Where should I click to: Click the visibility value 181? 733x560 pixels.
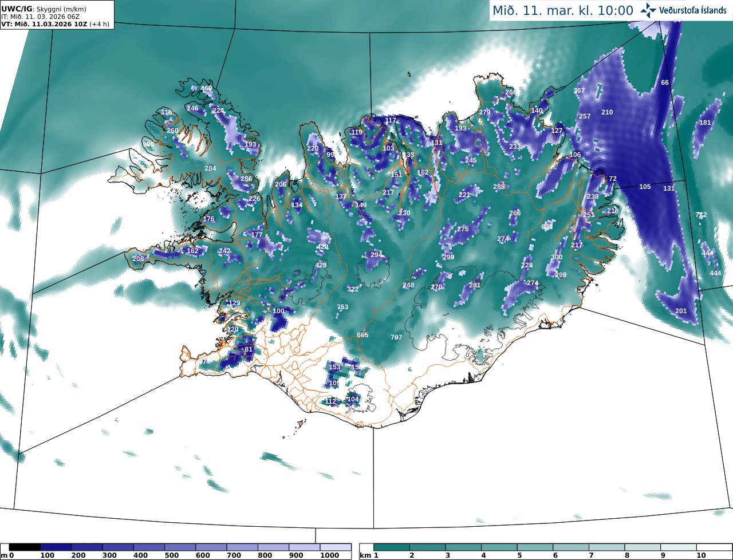(705, 123)
